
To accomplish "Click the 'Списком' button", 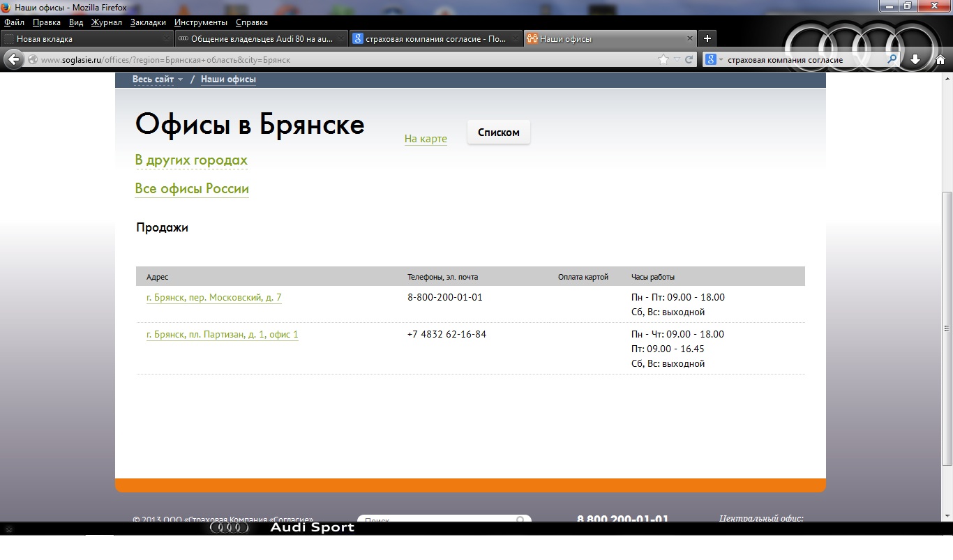I will [x=499, y=133].
